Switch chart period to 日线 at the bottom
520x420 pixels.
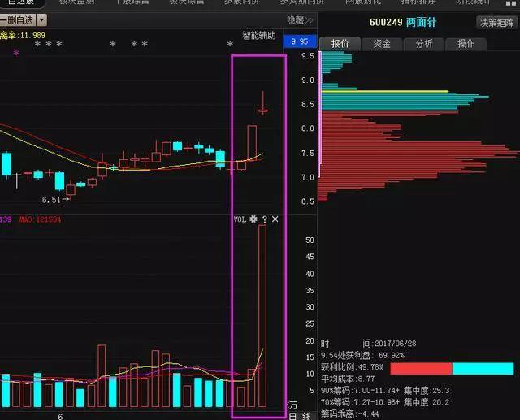(x=293, y=415)
